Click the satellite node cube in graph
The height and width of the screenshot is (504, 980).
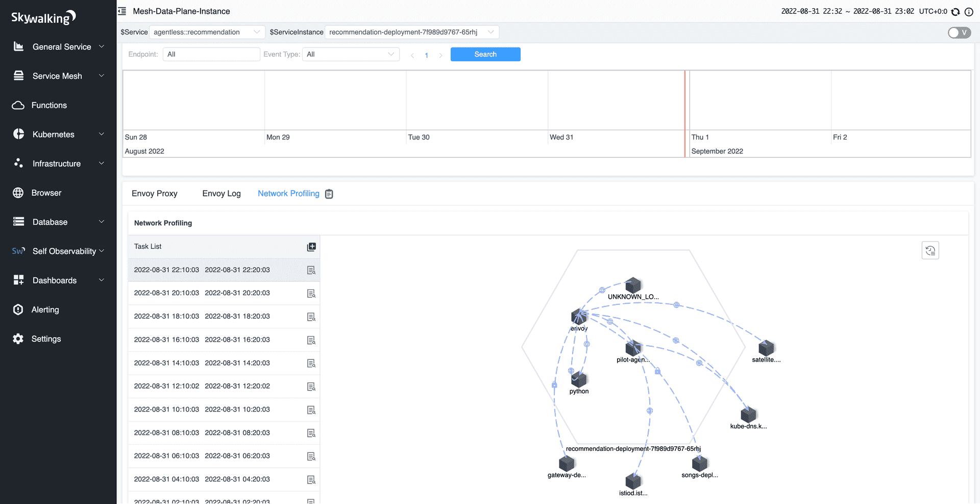coord(766,348)
